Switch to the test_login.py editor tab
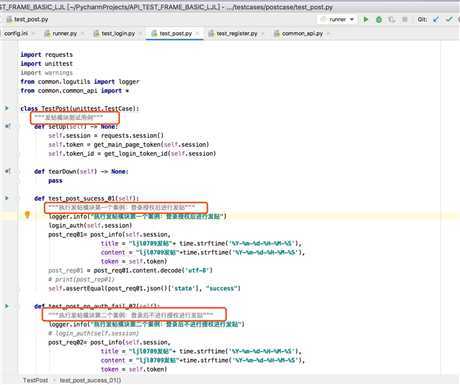 coord(118,33)
